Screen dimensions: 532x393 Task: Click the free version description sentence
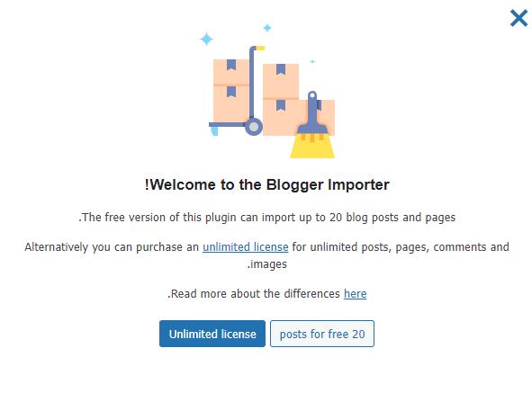[x=266, y=218]
